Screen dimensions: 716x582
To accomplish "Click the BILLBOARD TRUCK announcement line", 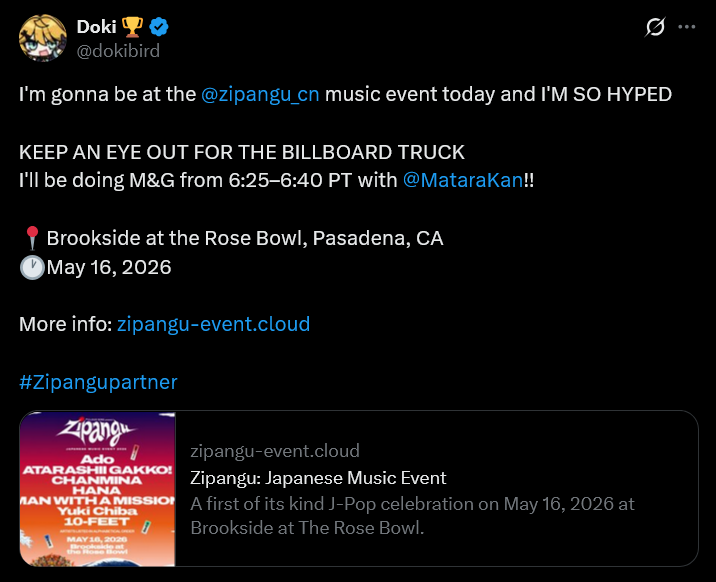I will click(242, 152).
